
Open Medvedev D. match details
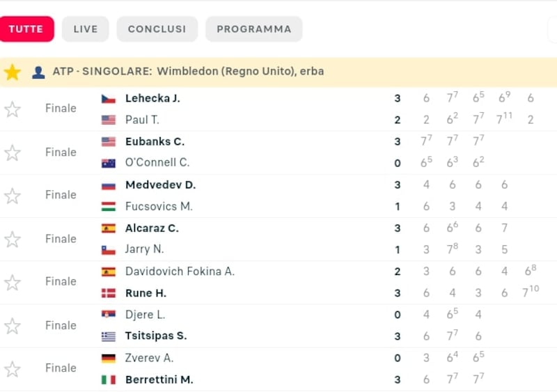161,185
